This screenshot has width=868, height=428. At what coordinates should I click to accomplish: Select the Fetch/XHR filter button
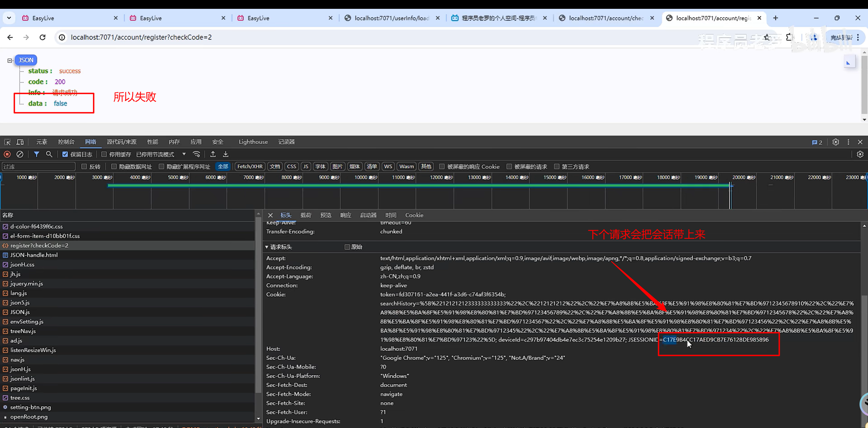coord(250,167)
